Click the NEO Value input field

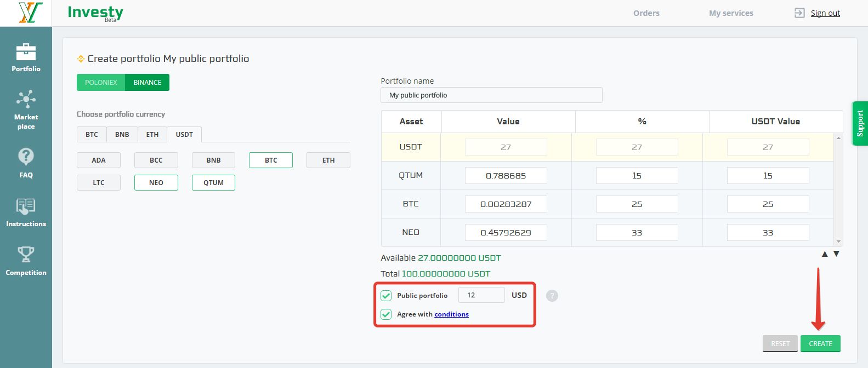506,233
